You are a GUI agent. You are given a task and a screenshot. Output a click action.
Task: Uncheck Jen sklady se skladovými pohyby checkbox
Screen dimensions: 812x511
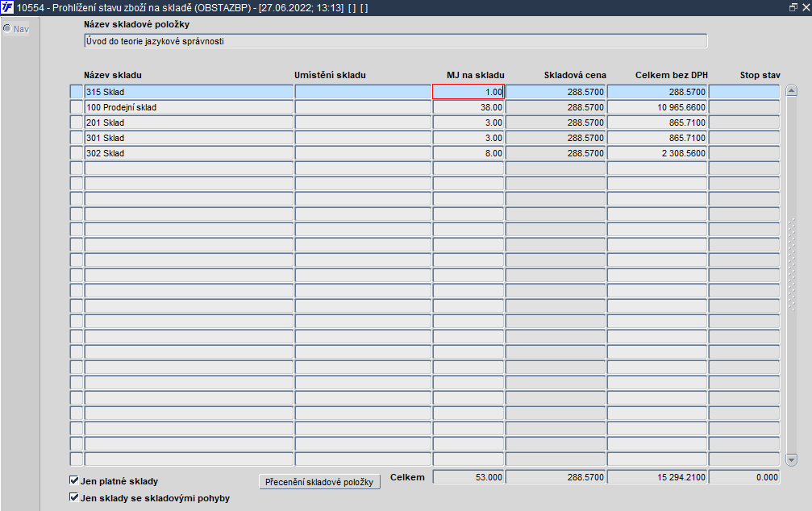point(73,497)
